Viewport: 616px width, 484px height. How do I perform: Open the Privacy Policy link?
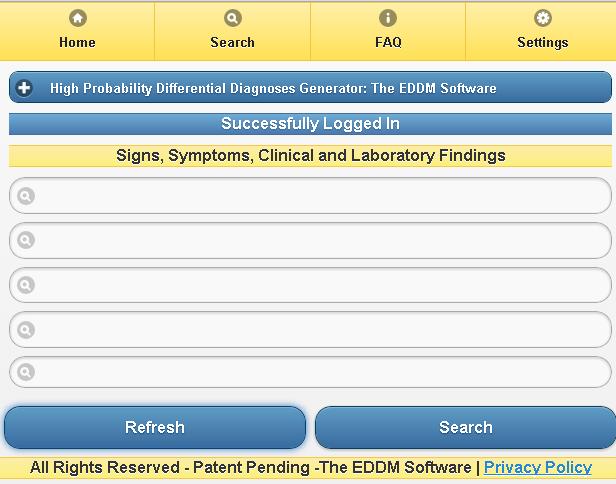point(538,467)
